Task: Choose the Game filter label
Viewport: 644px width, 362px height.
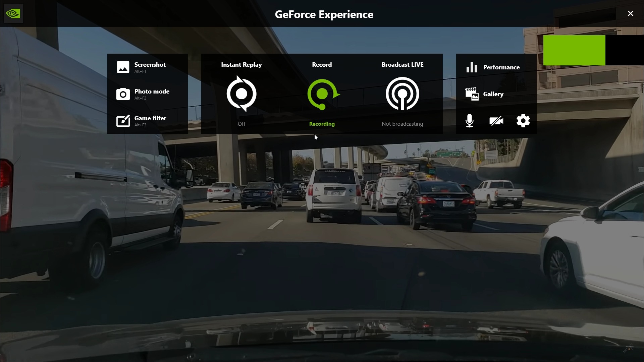Action: tap(150, 118)
